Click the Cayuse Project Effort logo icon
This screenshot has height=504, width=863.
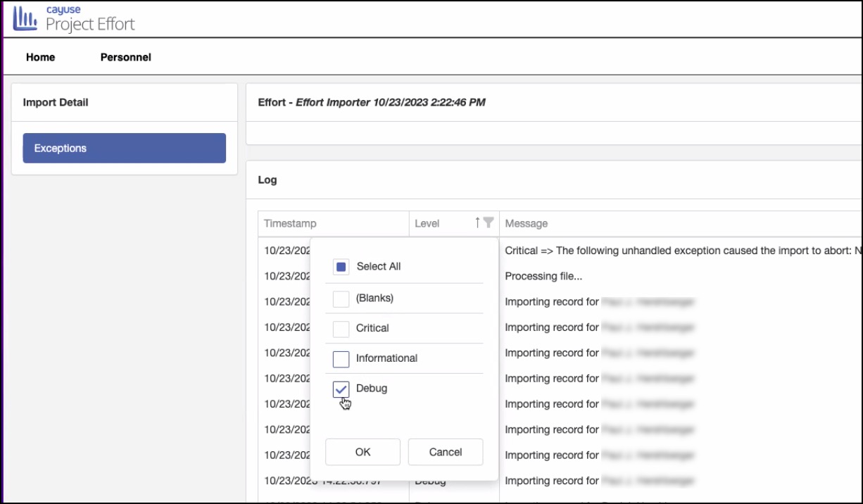[x=25, y=19]
